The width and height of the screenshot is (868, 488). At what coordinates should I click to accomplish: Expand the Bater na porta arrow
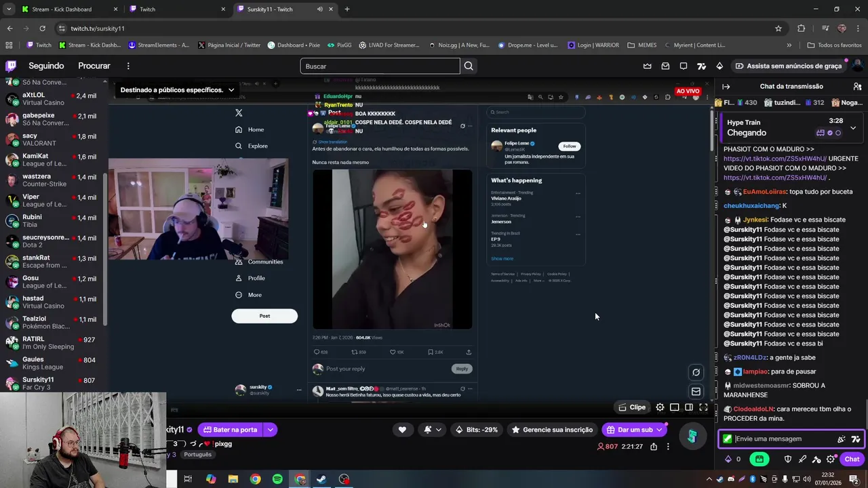pyautogui.click(x=271, y=430)
